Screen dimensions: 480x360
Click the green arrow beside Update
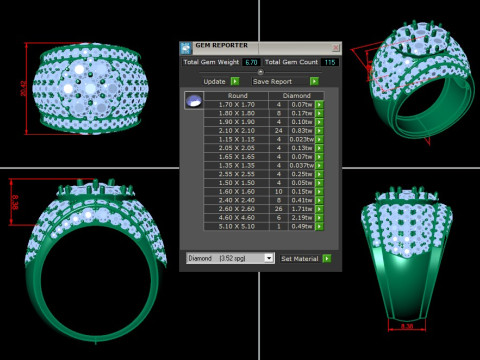click(235, 81)
